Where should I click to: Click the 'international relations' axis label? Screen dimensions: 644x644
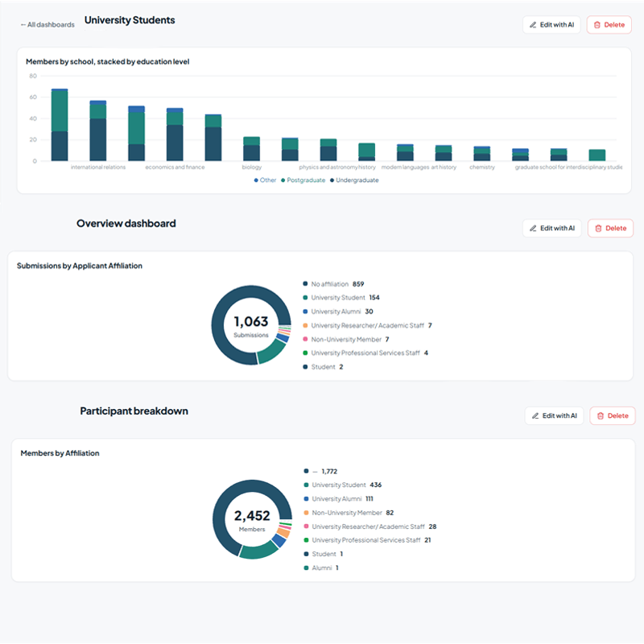pyautogui.click(x=98, y=167)
